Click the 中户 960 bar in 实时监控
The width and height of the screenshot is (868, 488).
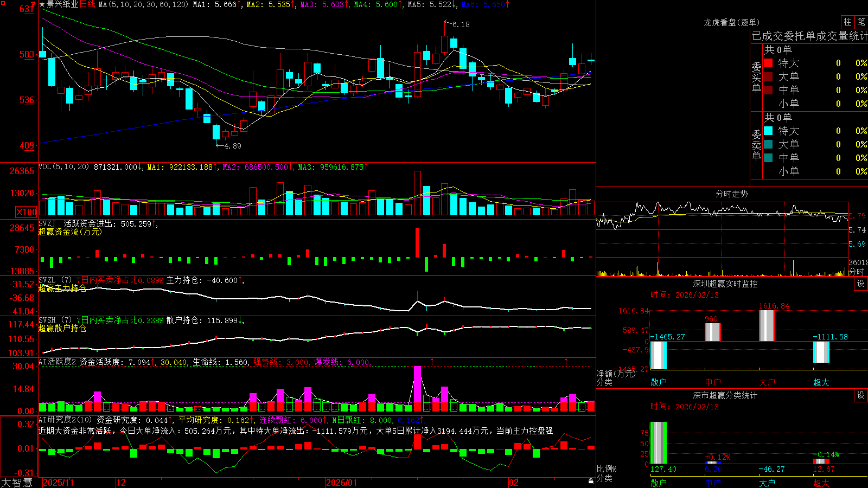(x=713, y=332)
